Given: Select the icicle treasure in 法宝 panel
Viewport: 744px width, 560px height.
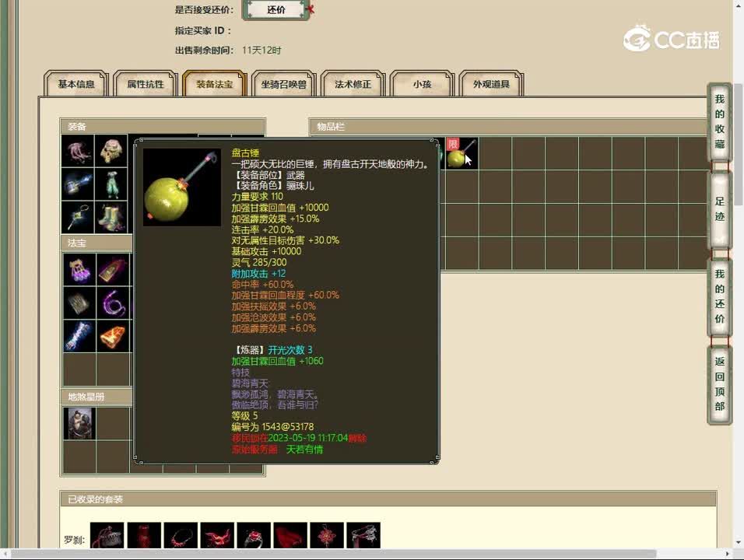Looking at the screenshot, I should (78, 331).
